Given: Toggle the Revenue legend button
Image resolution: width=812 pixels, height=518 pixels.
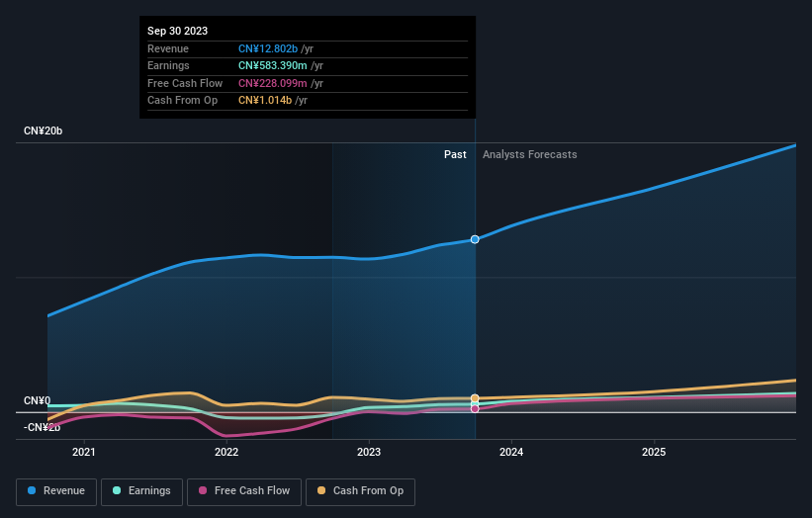Looking at the screenshot, I should click(56, 491).
